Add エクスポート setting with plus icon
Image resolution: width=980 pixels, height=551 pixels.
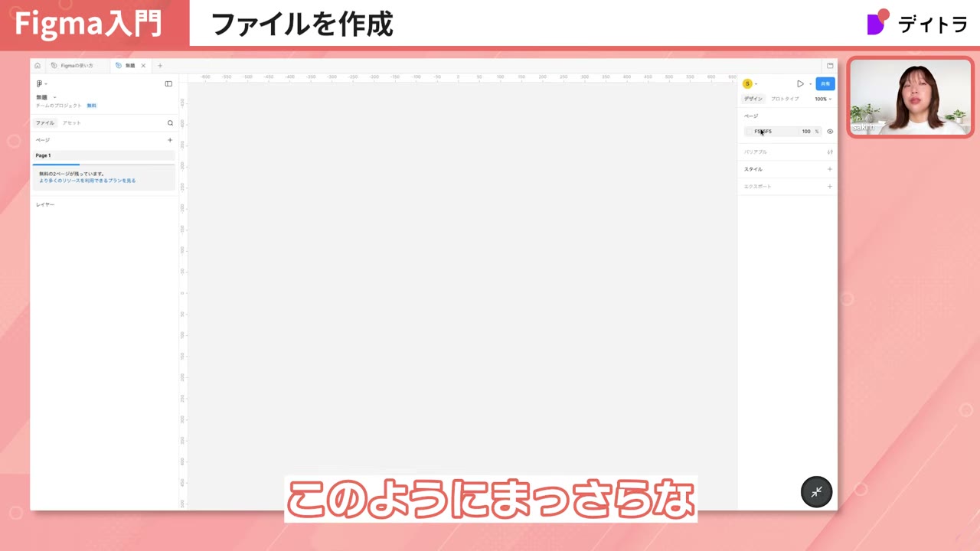(x=830, y=187)
